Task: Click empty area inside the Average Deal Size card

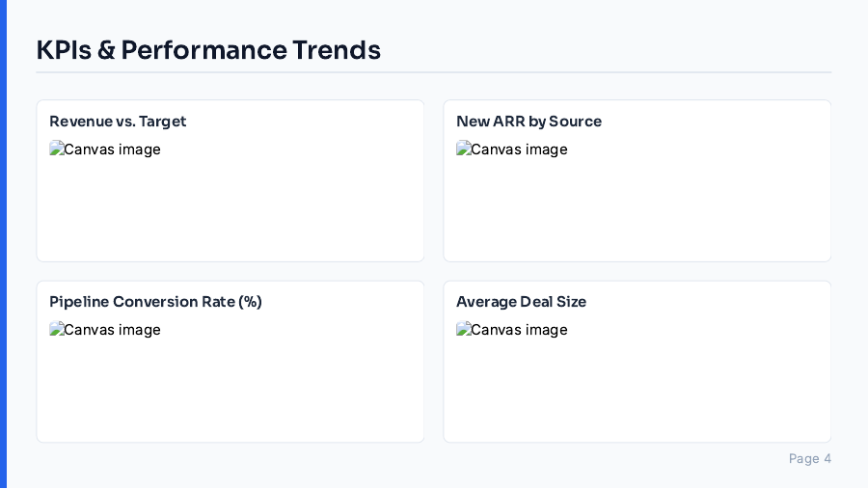Action: (x=637, y=393)
